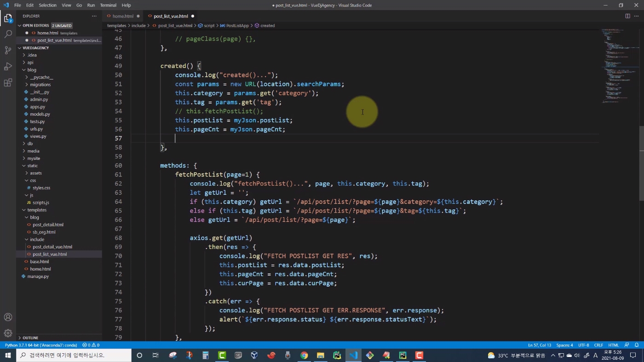Open the editor More Actions ellipsis
This screenshot has width=644, height=362.
[637, 16]
